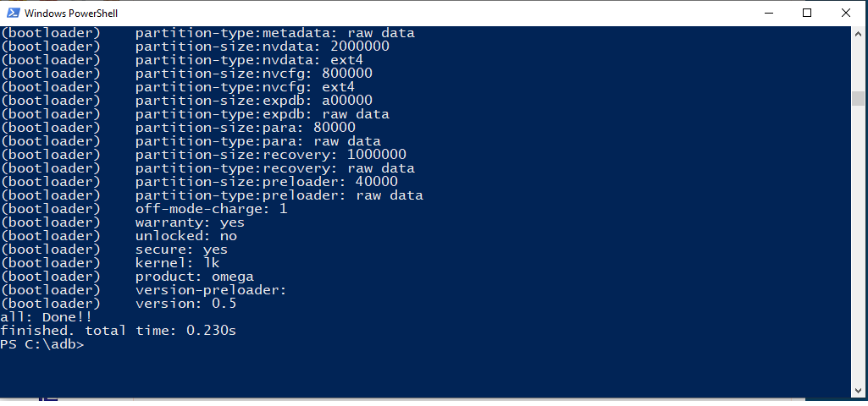Click the "secure: yes" output line
868x406 pixels.
click(181, 250)
